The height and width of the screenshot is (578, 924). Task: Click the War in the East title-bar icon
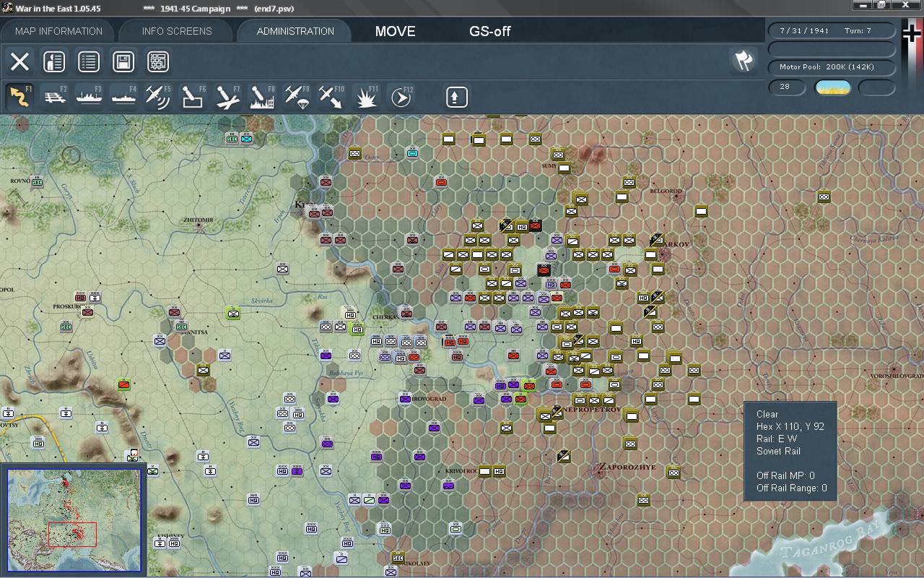click(7, 8)
